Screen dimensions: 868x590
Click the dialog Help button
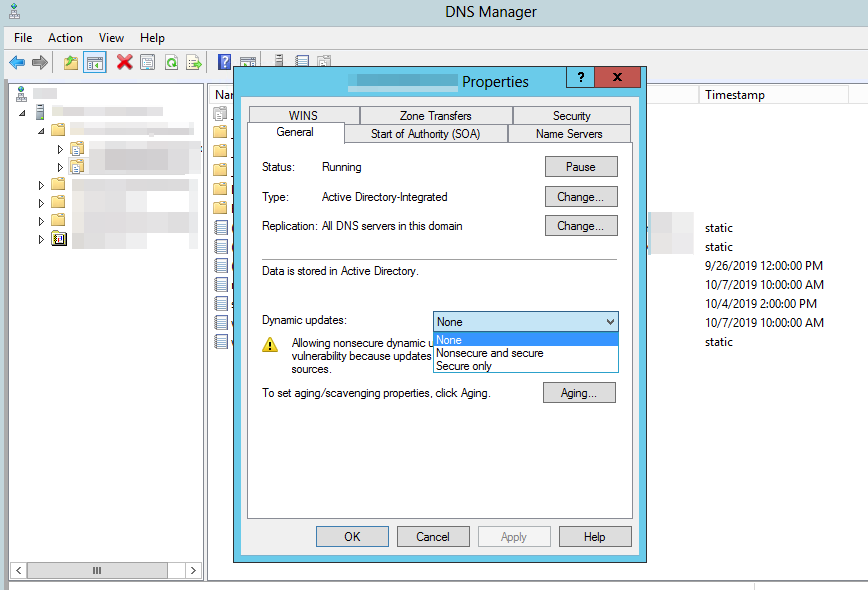point(595,536)
